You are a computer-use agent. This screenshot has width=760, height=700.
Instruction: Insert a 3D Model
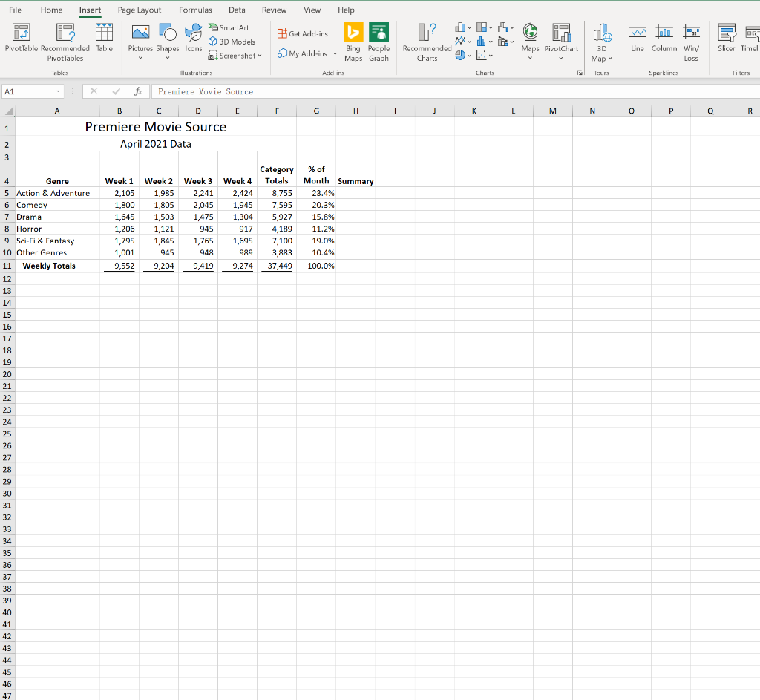point(232,42)
